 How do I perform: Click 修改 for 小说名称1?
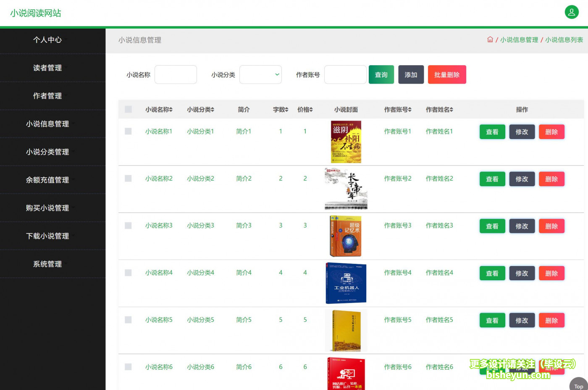(522, 132)
